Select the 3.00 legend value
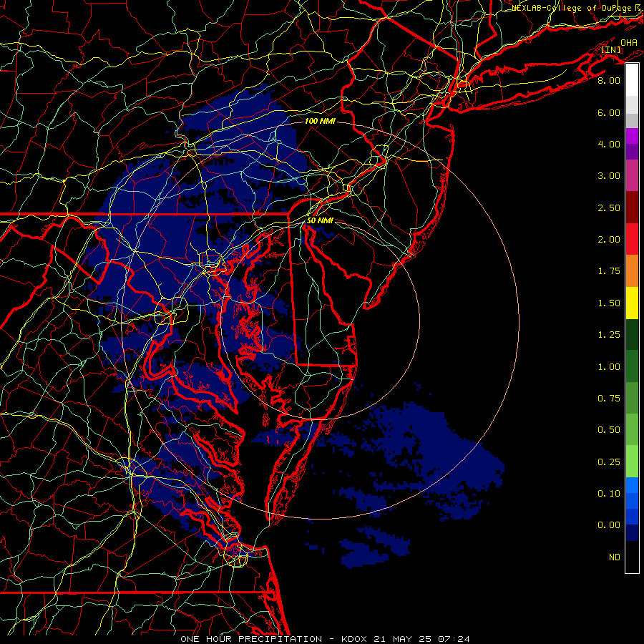644x644 pixels. (609, 176)
